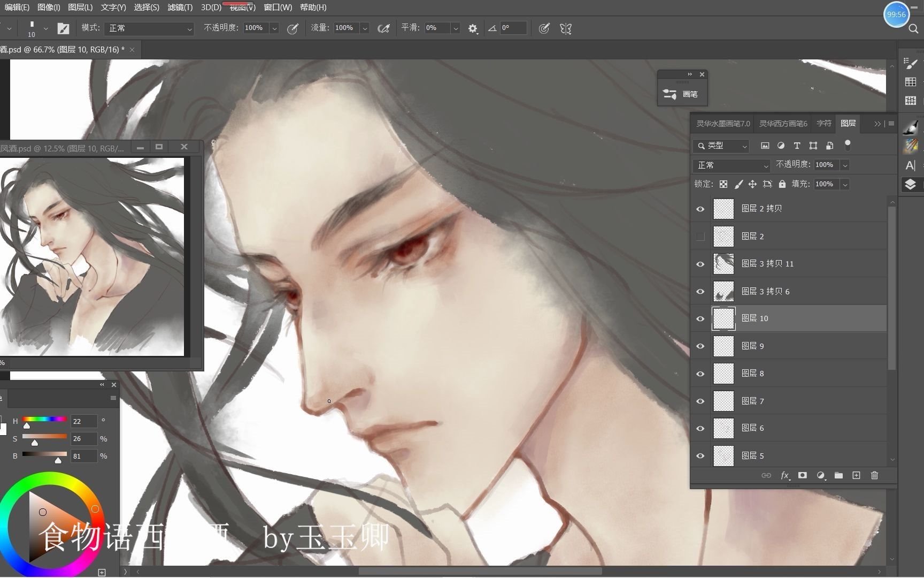The width and height of the screenshot is (924, 578).
Task: Toggle pressure for size icon
Action: [x=544, y=28]
